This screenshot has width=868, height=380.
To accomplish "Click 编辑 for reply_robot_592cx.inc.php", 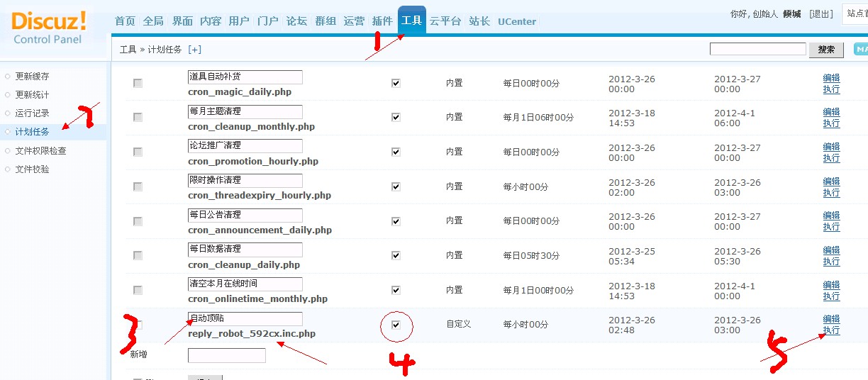I will [831, 319].
